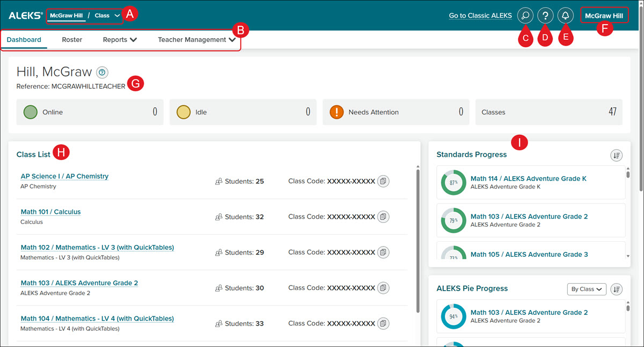Viewport: 644px width, 347px height.
Task: Click the ALEKS Pie Progress sort icon
Action: (616, 289)
